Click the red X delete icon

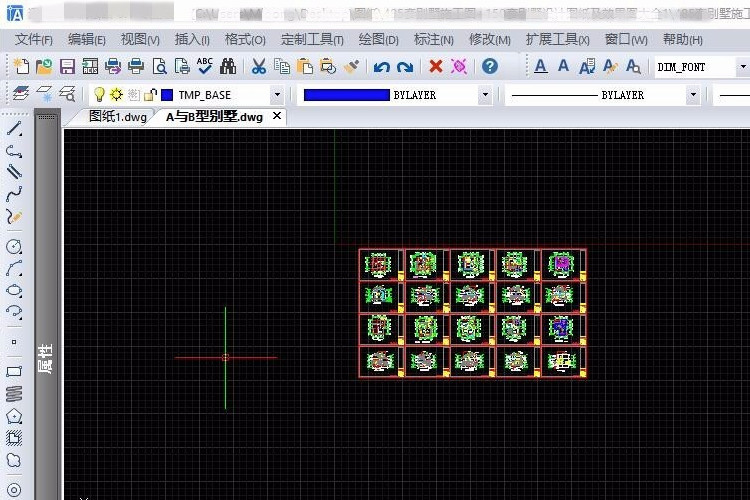(x=435, y=67)
